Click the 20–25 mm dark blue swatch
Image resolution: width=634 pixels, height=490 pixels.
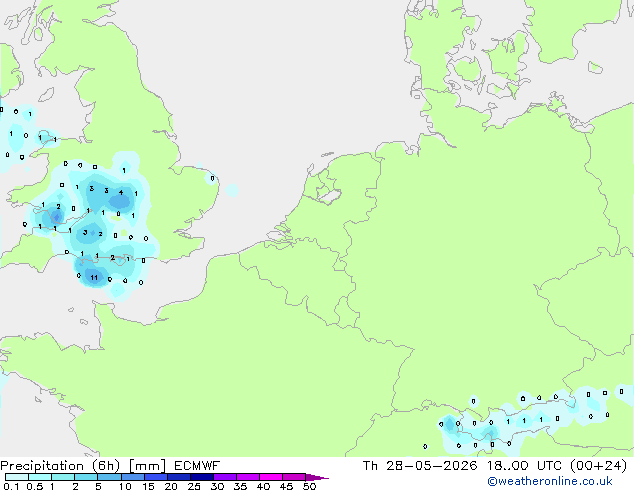178,477
